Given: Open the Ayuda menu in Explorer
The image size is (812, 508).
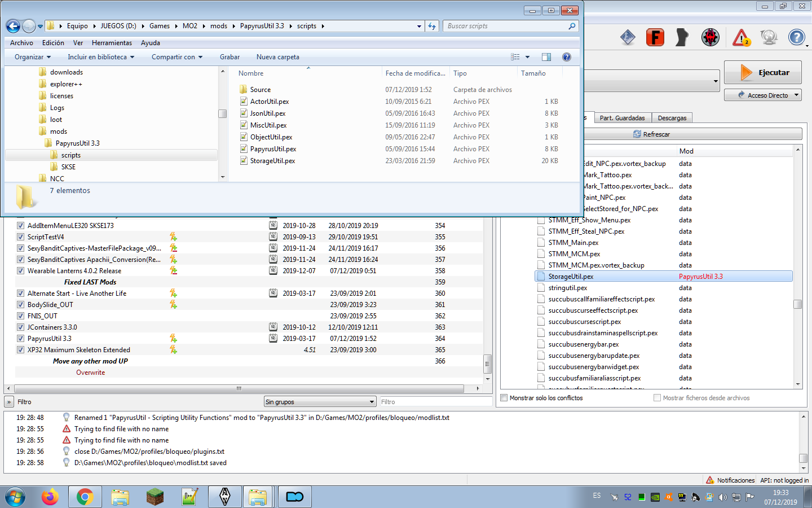Looking at the screenshot, I should point(151,43).
